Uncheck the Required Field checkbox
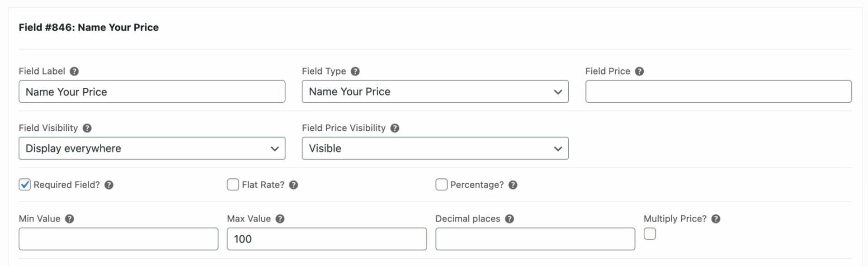 tap(25, 185)
